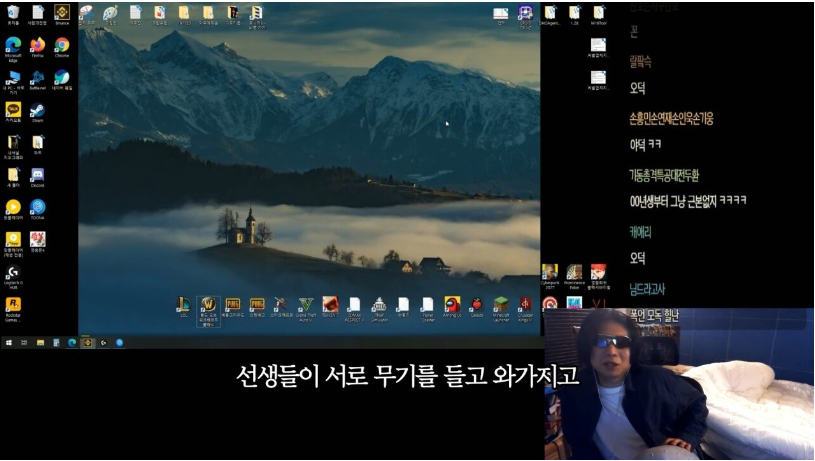Open the Planet Coaster shortcut
Screen dimensions: 815x461
428,309
